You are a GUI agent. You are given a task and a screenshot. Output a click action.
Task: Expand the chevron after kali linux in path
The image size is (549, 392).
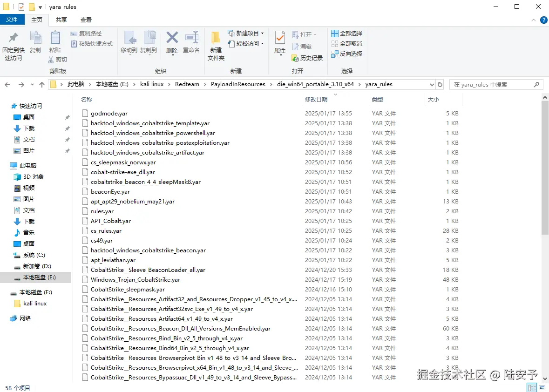[169, 84]
